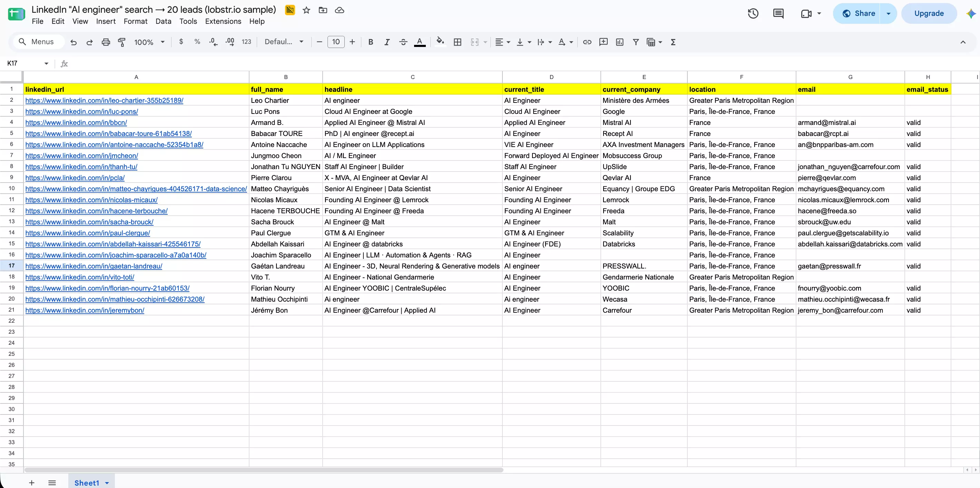The image size is (980, 488).
Task: Click the font size input field
Action: (336, 42)
